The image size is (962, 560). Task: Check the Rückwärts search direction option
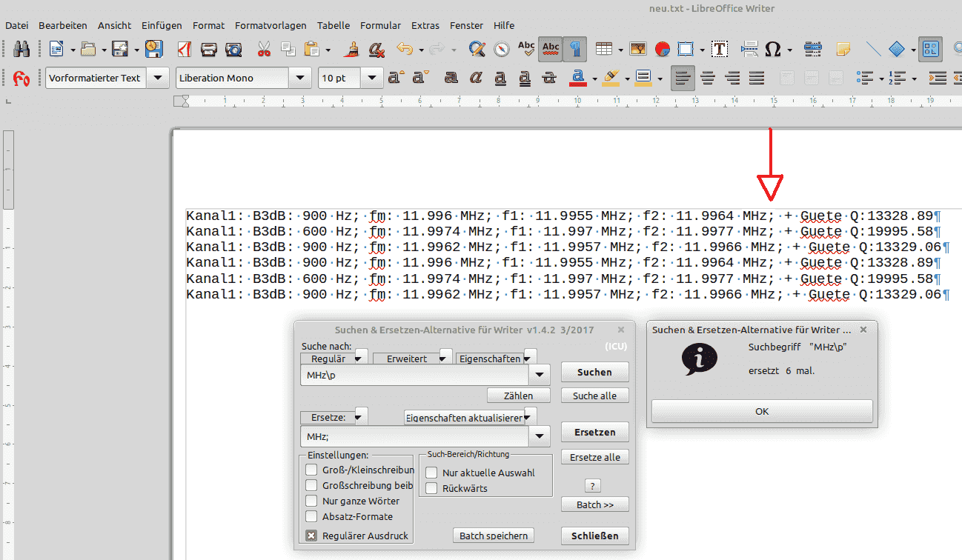(x=431, y=488)
